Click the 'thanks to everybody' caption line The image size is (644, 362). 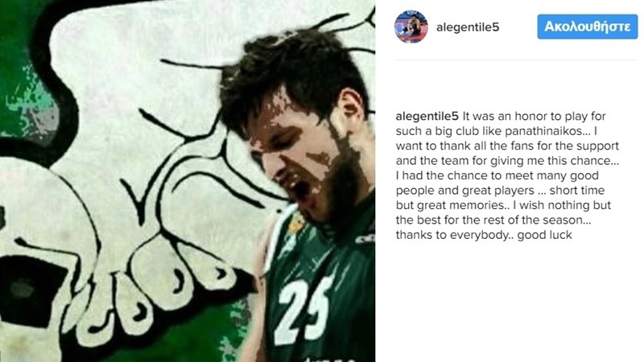pos(484,235)
